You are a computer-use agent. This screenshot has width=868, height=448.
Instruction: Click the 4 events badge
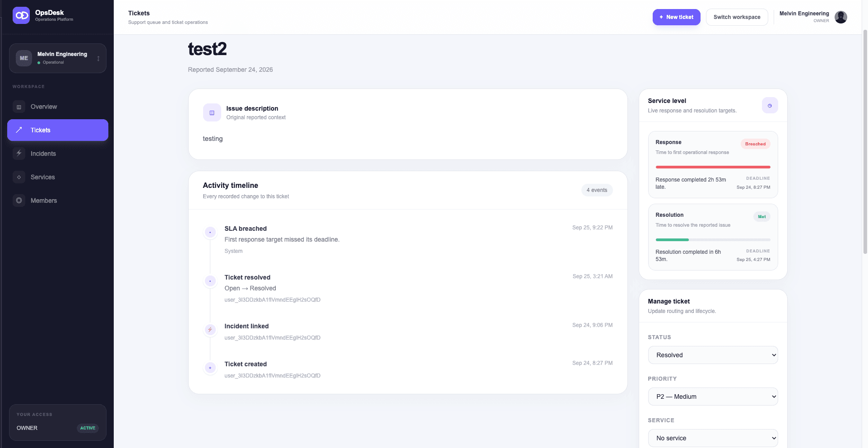(x=597, y=190)
